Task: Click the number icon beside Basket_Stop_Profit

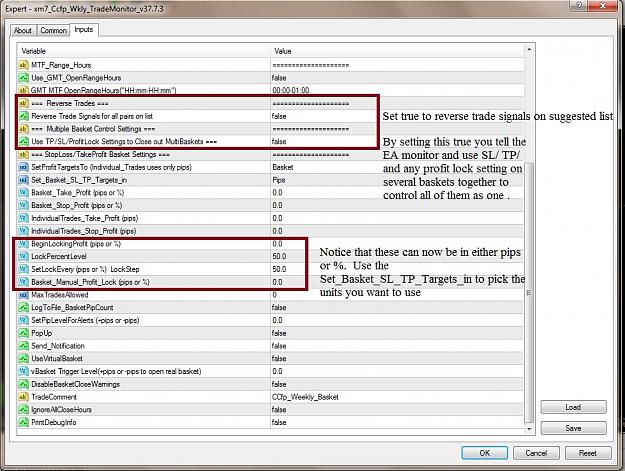Action: (x=24, y=205)
